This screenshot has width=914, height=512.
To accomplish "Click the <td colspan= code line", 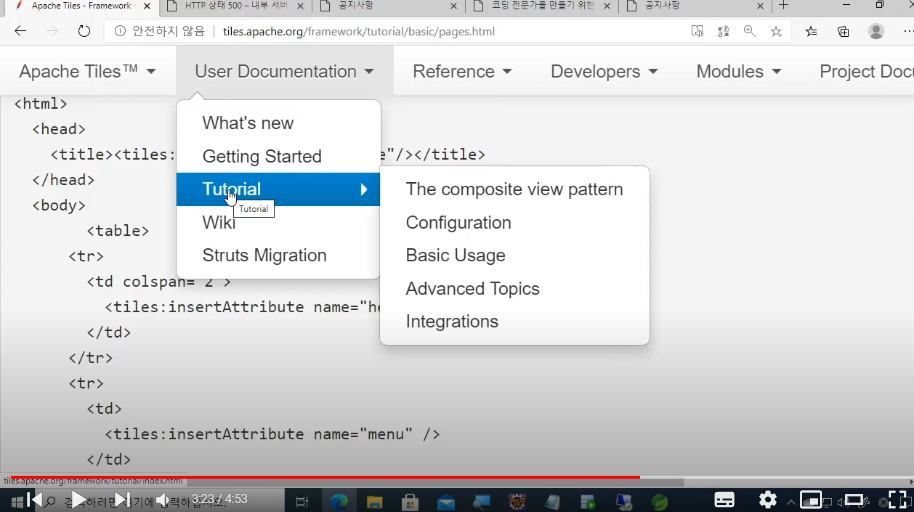I will [x=159, y=282].
